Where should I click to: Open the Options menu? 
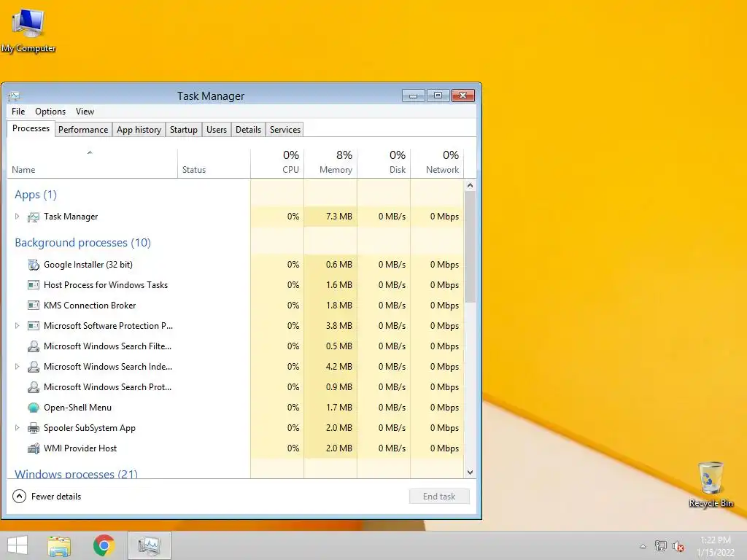(50, 112)
